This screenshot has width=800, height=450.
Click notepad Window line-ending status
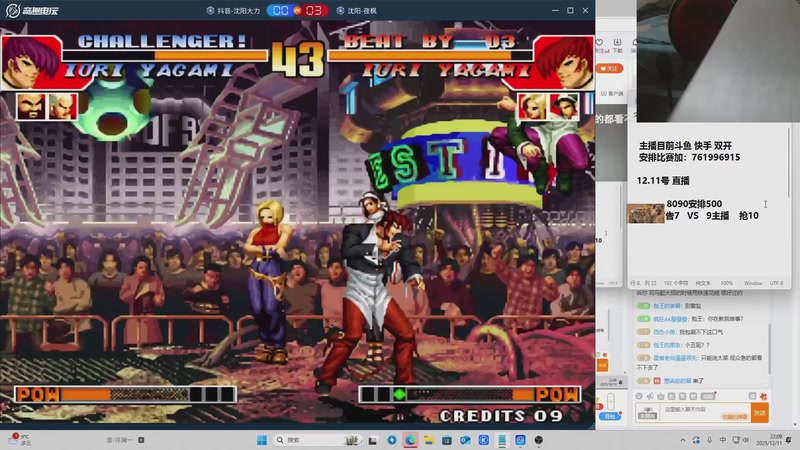tap(753, 283)
